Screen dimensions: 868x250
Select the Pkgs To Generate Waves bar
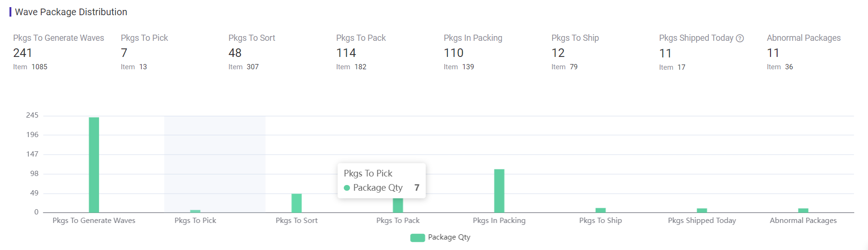94,165
